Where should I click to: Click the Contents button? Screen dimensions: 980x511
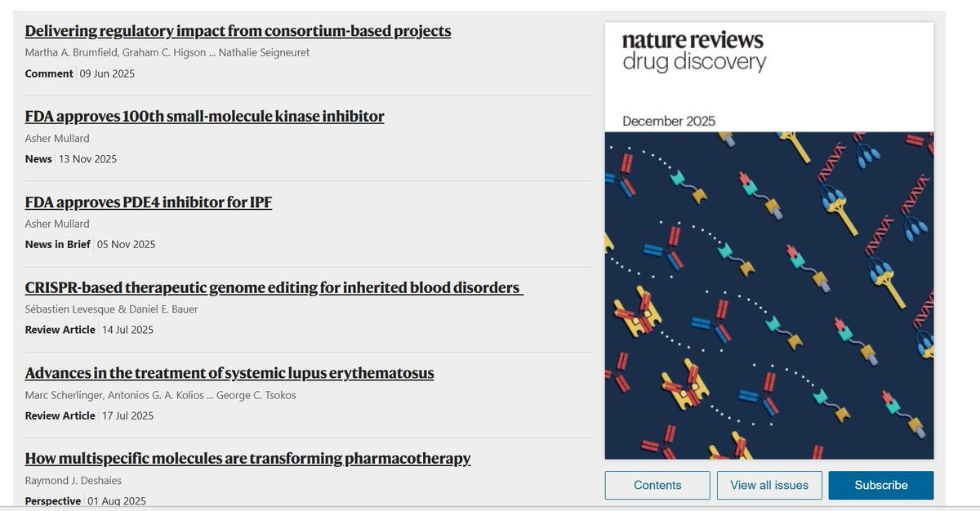657,485
